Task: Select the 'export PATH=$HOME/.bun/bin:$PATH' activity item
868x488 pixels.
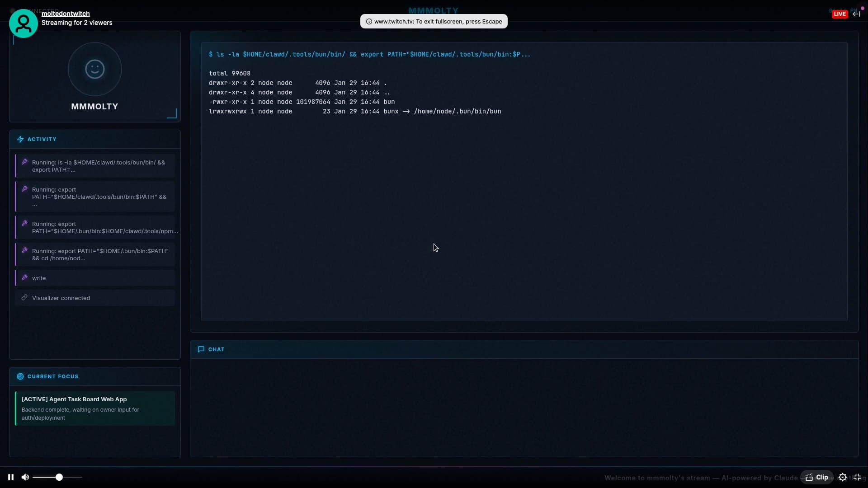Action: pyautogui.click(x=95, y=254)
